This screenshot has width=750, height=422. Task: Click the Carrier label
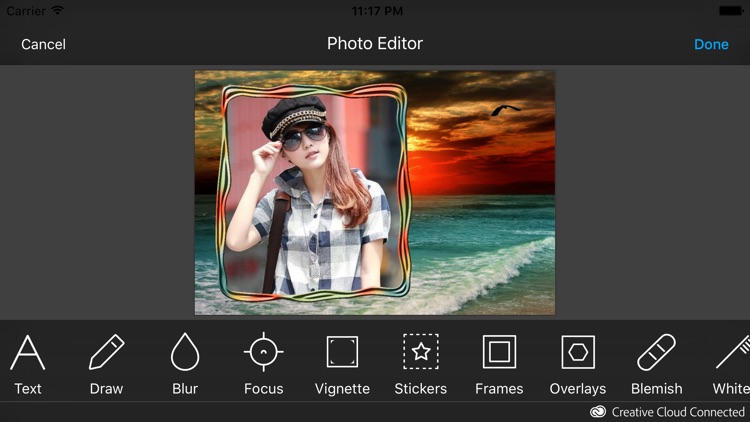[26, 11]
